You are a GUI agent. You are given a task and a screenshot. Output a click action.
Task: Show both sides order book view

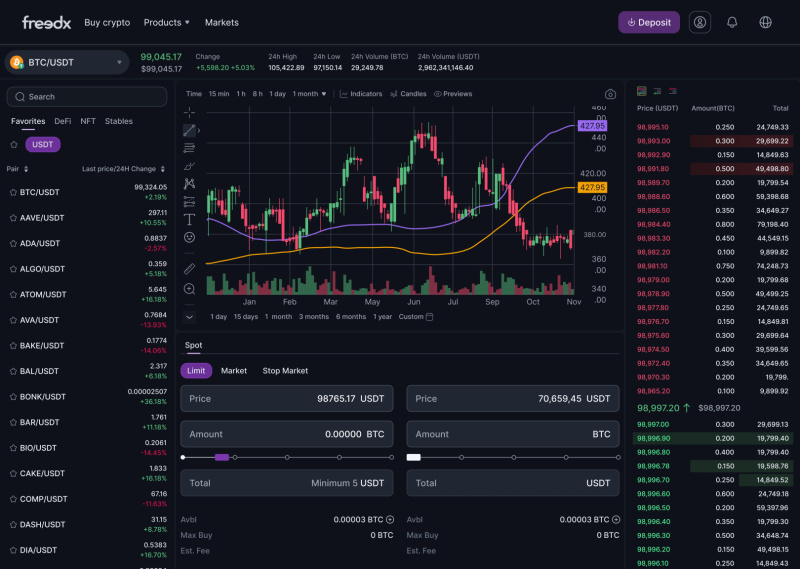coord(641,91)
